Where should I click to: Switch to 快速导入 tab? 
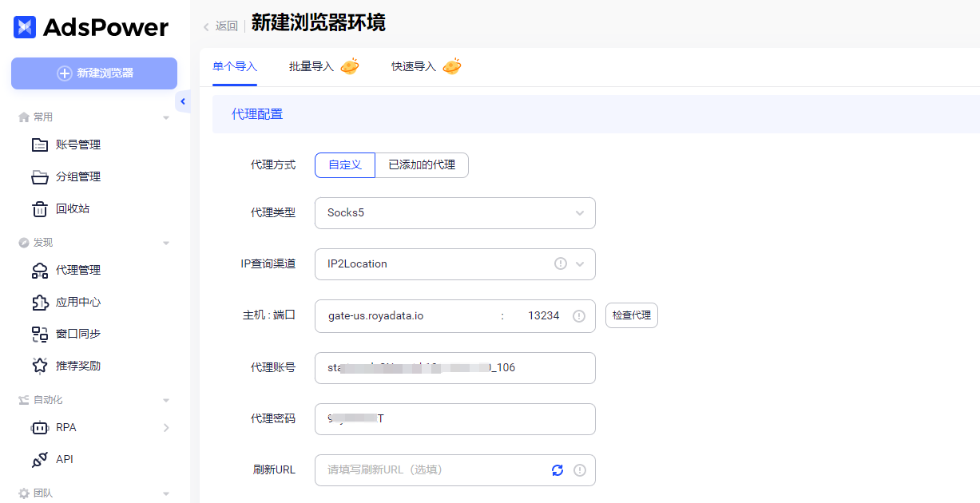[x=414, y=66]
